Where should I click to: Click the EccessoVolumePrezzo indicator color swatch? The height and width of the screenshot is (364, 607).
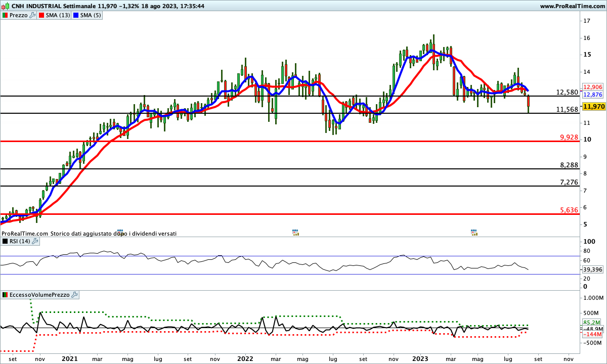click(5, 294)
